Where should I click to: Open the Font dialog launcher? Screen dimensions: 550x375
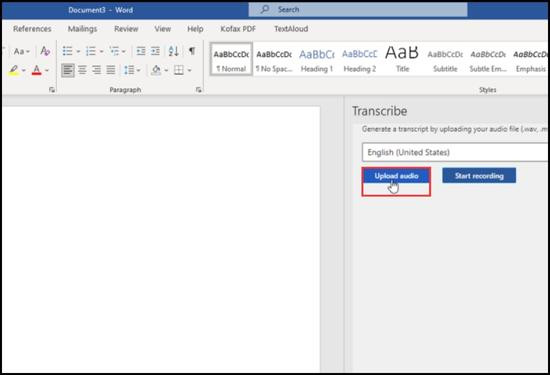[52, 90]
